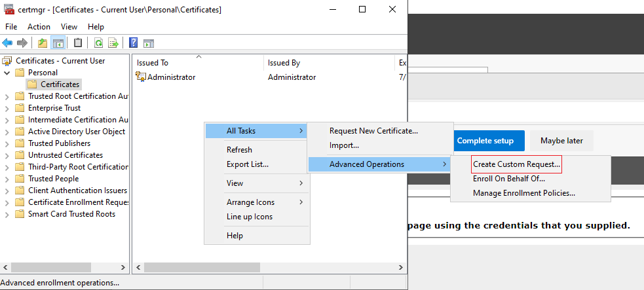Image resolution: width=644 pixels, height=290 pixels.
Task: Open the blue Help question mark icon
Action: (133, 43)
